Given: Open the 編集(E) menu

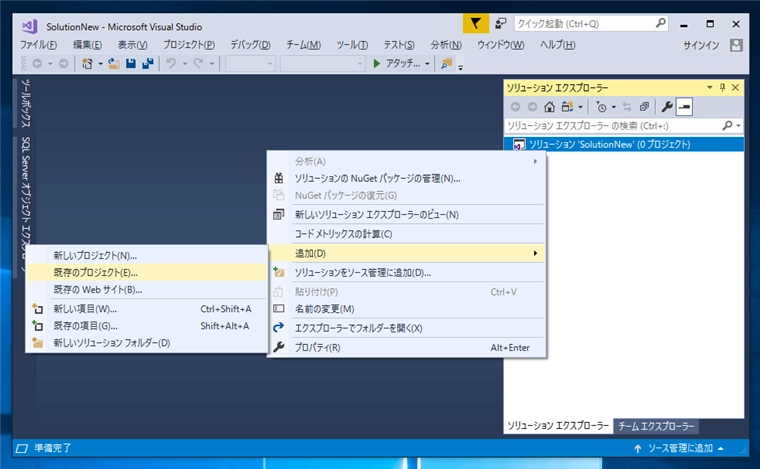Looking at the screenshot, I should click(x=87, y=45).
